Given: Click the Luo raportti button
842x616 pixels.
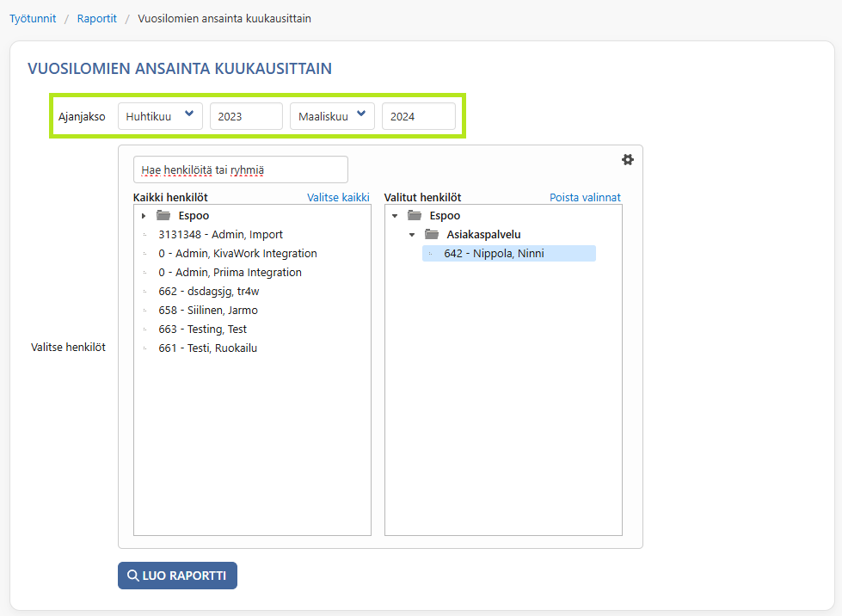Looking at the screenshot, I should pos(177,576).
